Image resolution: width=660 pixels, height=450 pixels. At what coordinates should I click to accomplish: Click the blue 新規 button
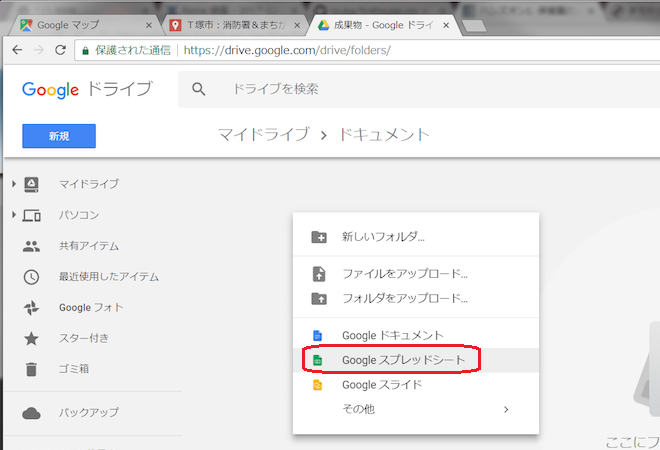pos(59,136)
